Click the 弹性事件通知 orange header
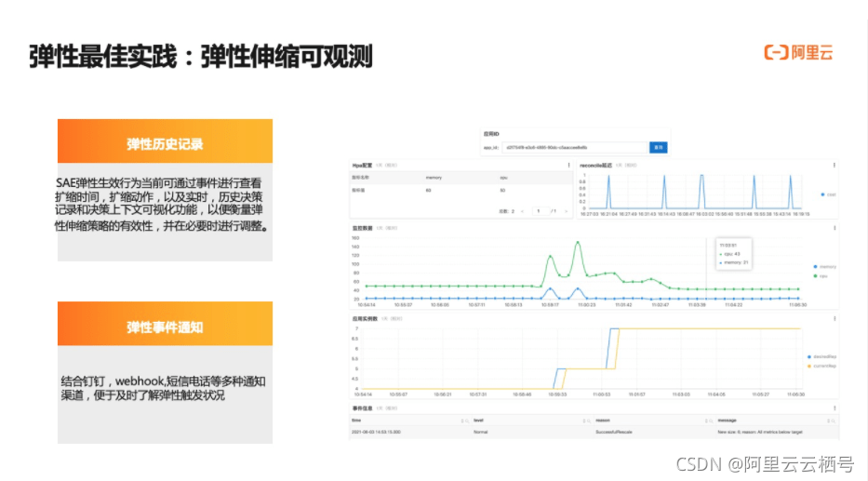This screenshot has height=481, width=868. click(165, 324)
